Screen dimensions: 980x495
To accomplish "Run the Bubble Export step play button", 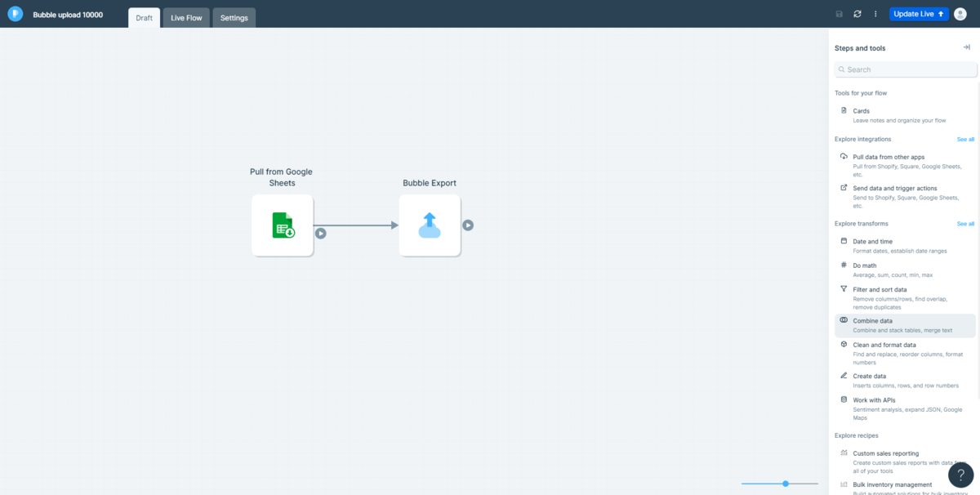I will (x=468, y=225).
